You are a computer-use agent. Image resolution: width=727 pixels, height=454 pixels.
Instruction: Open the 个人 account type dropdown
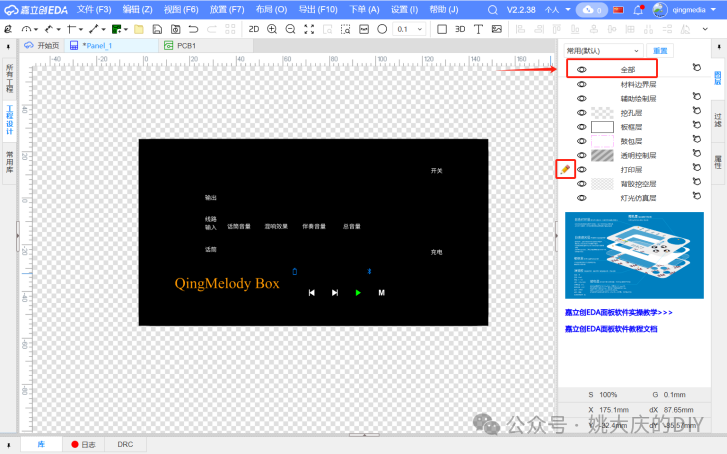click(558, 10)
